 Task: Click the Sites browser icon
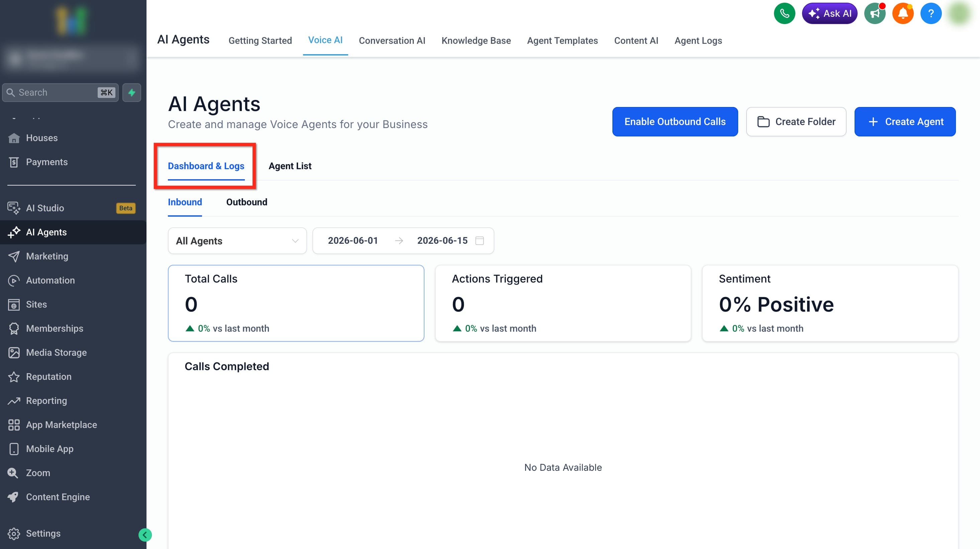coord(14,305)
